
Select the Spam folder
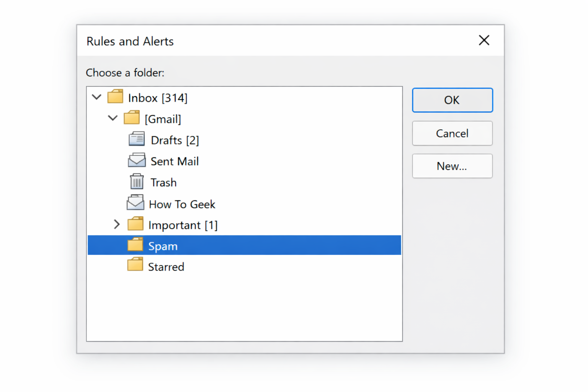(x=163, y=246)
